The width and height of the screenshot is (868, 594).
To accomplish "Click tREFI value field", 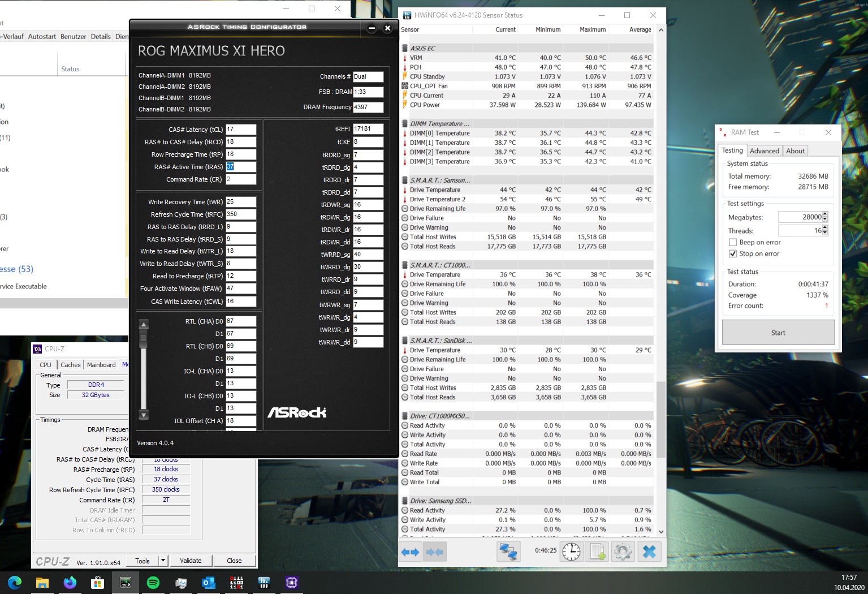I will pos(368,129).
